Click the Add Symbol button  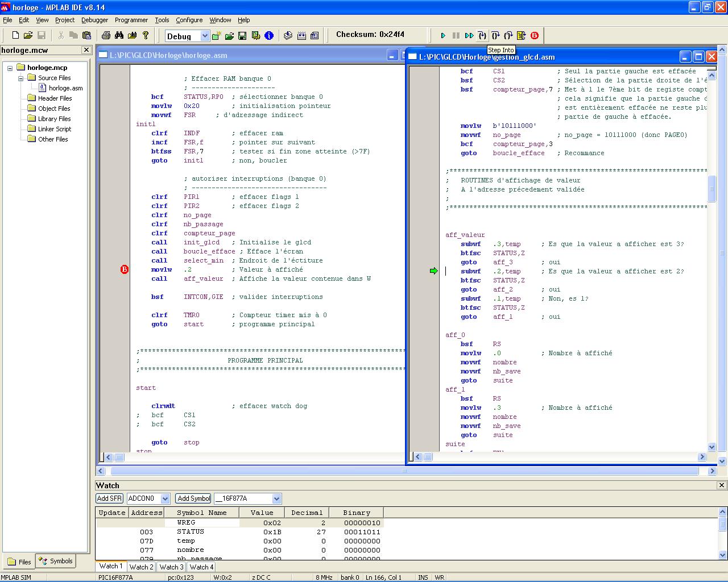pos(193,498)
